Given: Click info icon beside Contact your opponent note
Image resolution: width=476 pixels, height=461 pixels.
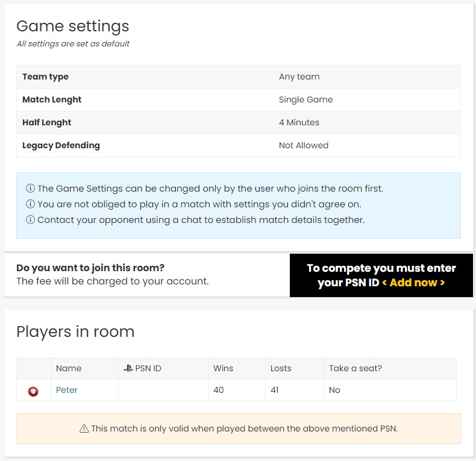Looking at the screenshot, I should pyautogui.click(x=30, y=219).
